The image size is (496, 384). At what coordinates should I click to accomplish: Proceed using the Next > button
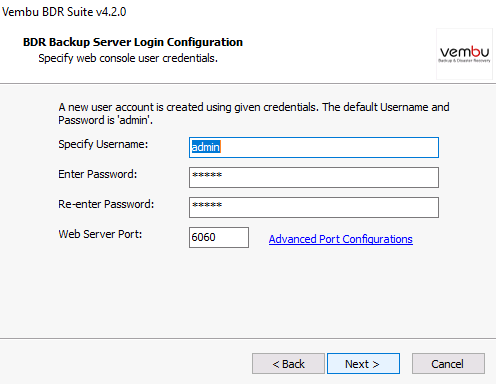363,364
